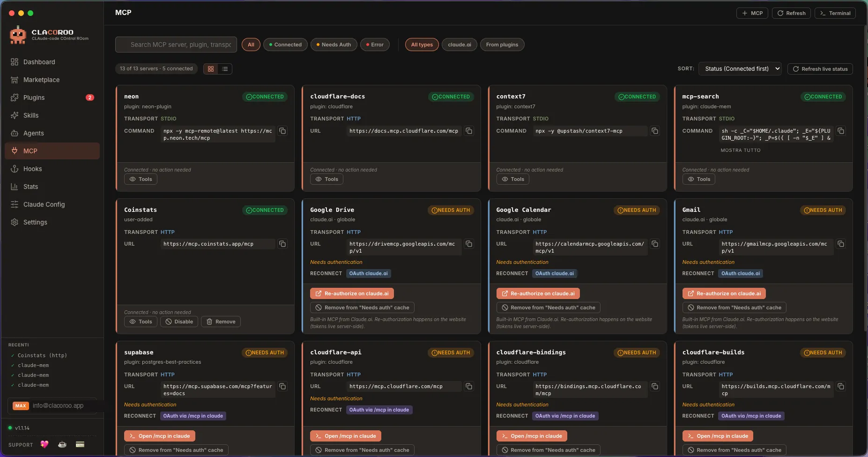Viewport: 868px width, 457px height.
Task: Copy the Google Drive URL
Action: coord(469,244)
